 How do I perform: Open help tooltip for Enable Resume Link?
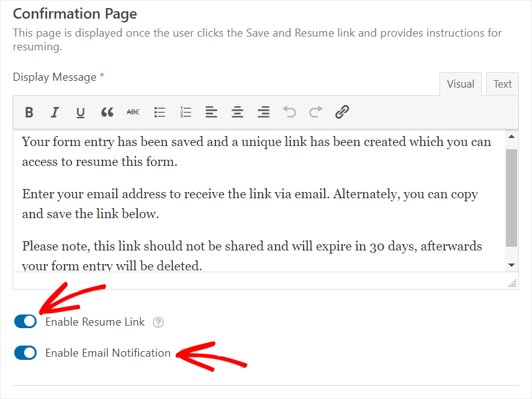click(158, 323)
